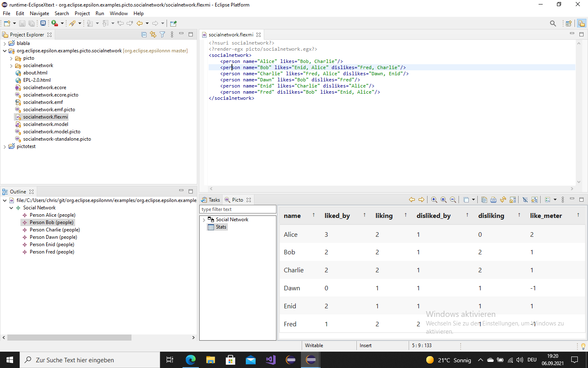Open the external tools run dropdown arrow
Viewport: 588px width, 368px height.
coord(62,23)
